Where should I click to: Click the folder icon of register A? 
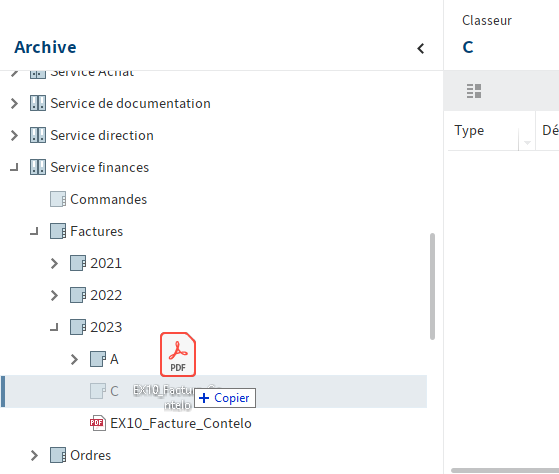click(x=98, y=359)
